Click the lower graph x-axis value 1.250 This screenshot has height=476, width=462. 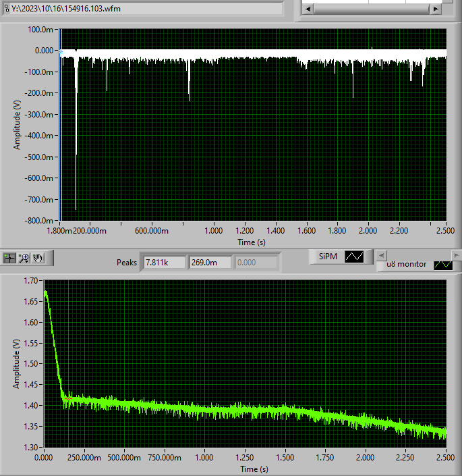245,458
